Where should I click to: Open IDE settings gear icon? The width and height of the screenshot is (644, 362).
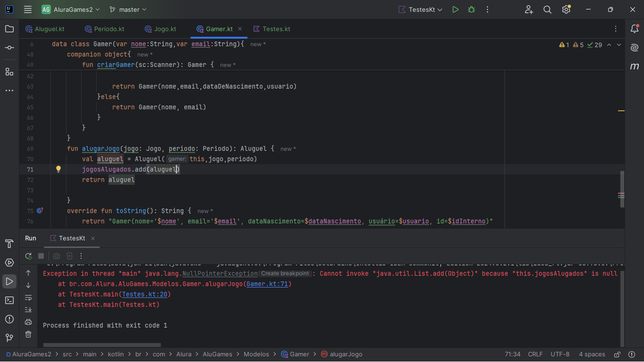coord(566,9)
